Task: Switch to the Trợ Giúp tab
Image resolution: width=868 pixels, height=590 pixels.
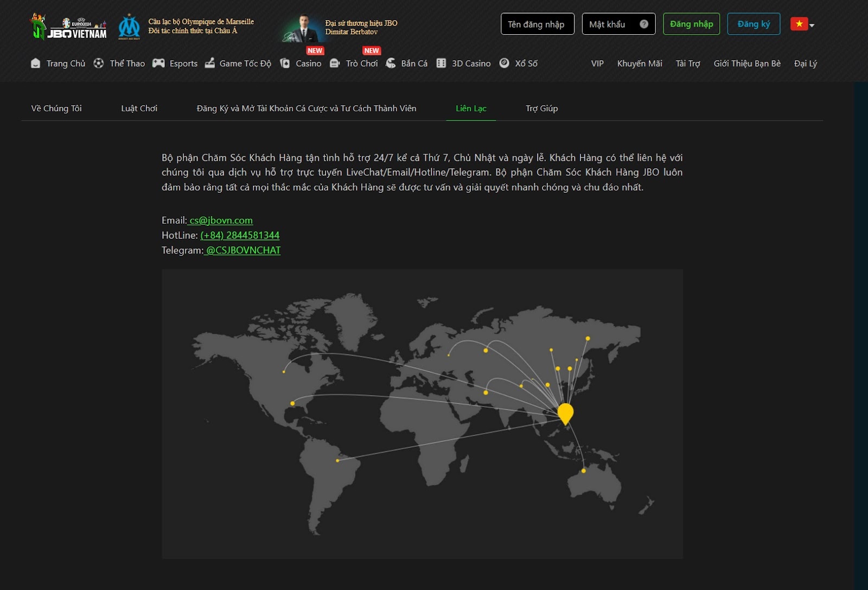Action: click(x=541, y=109)
